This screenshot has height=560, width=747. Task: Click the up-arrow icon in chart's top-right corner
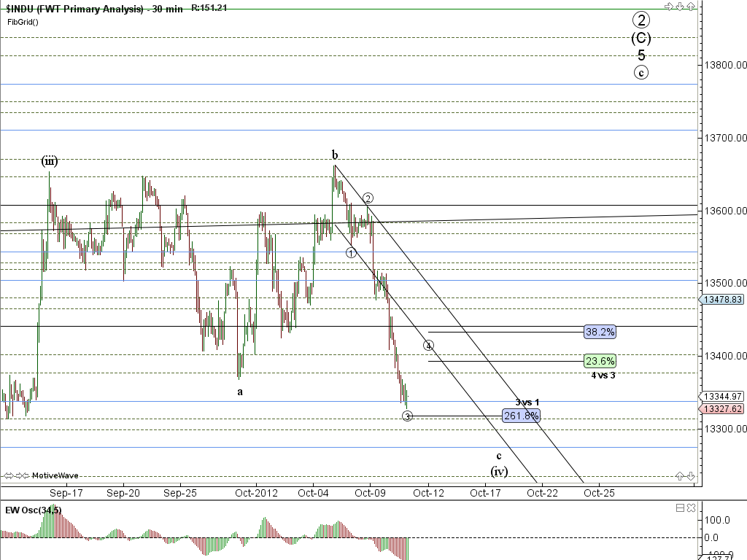pos(690,6)
